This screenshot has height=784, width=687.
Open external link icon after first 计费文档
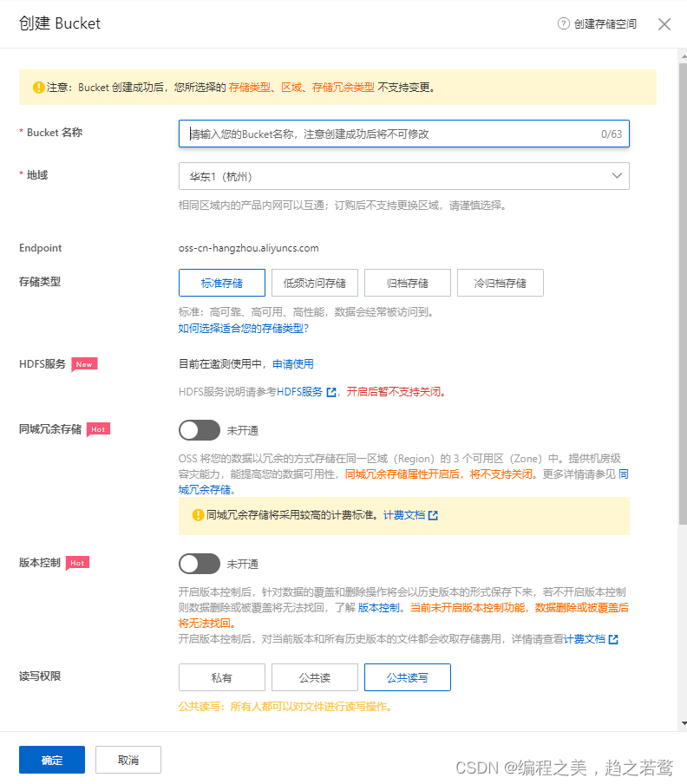tap(433, 515)
